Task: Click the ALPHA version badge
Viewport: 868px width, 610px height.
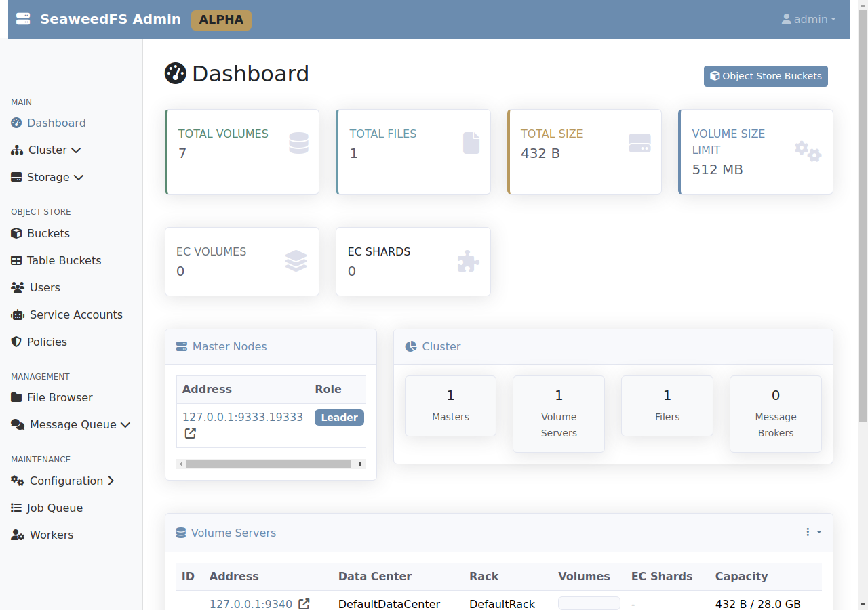Action: click(221, 20)
